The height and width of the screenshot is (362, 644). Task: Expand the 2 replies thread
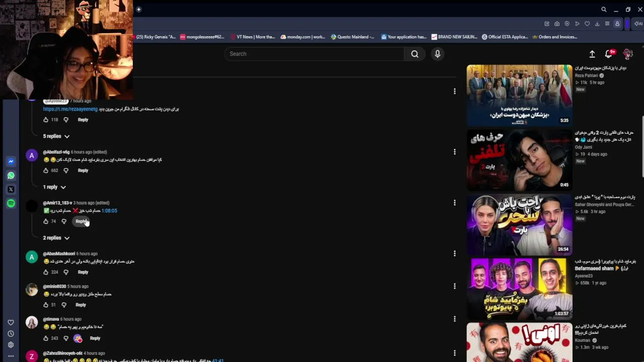tap(56, 238)
